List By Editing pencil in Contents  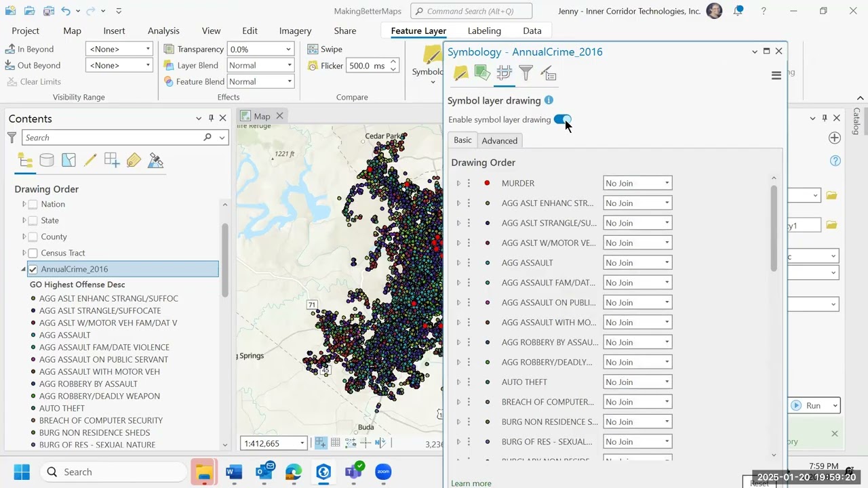click(90, 161)
